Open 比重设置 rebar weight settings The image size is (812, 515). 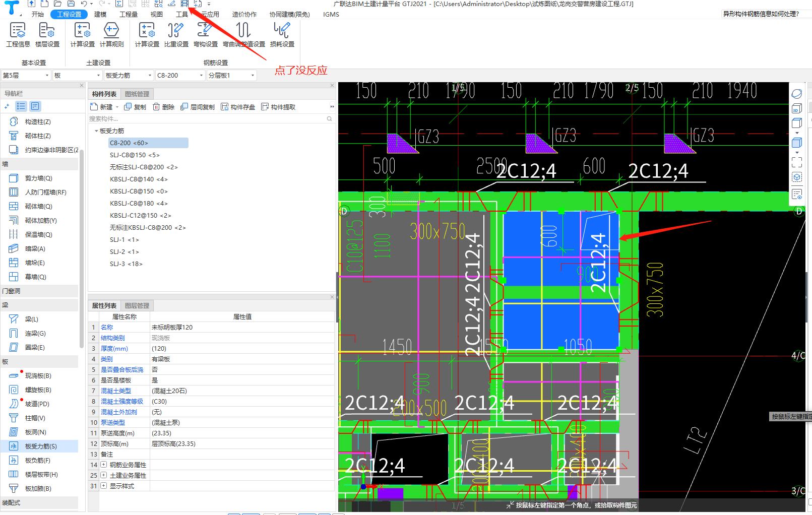point(176,35)
